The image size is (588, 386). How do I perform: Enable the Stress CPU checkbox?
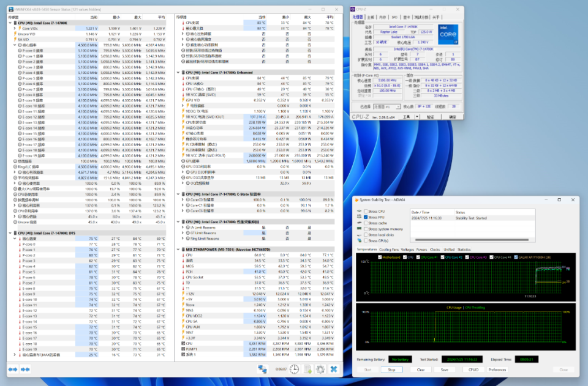[366, 211]
